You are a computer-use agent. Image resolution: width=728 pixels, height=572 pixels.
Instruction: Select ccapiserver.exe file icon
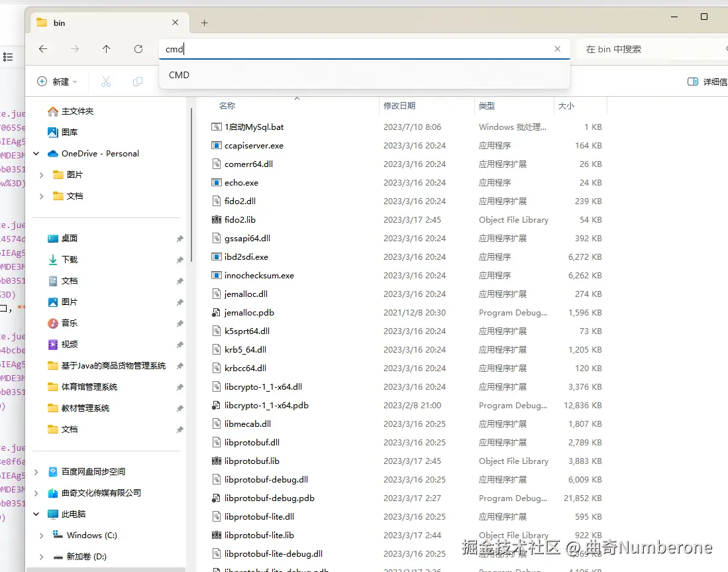(x=217, y=145)
